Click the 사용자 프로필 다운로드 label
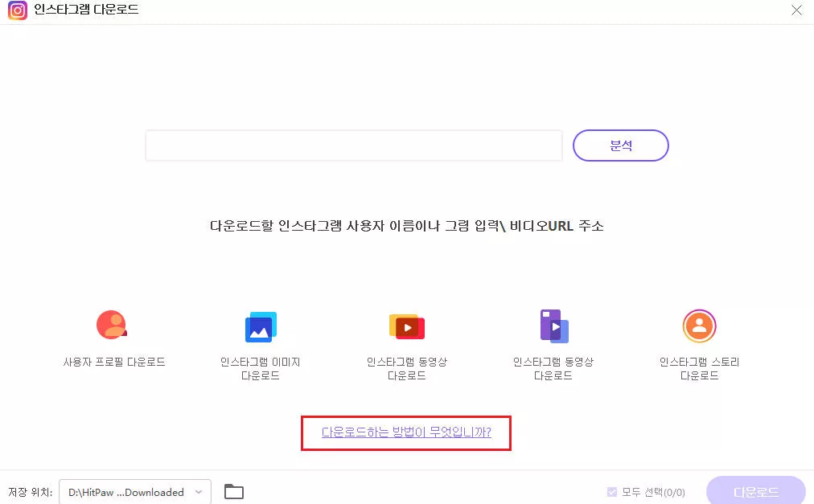 click(x=114, y=362)
